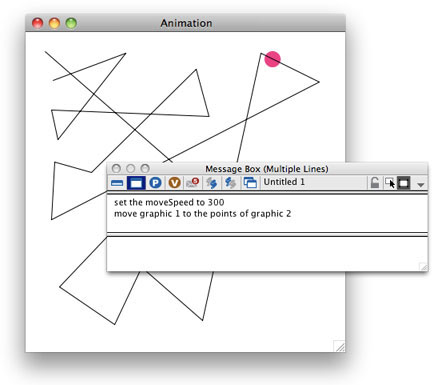Click the dark filled rectangle icon

tap(403, 183)
